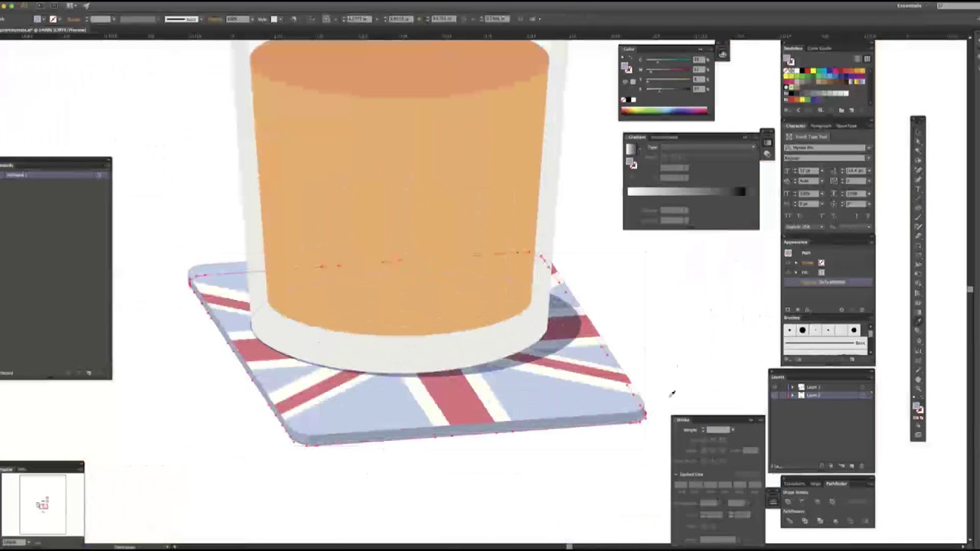Viewport: 980px width, 551px height.
Task: Click the color spectrum bar in Color panel
Action: click(665, 111)
